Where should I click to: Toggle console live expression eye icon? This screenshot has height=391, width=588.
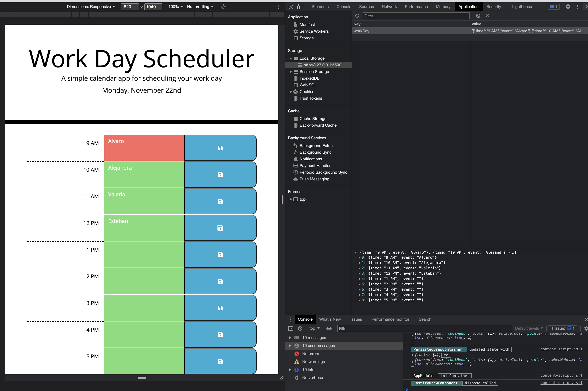329,328
